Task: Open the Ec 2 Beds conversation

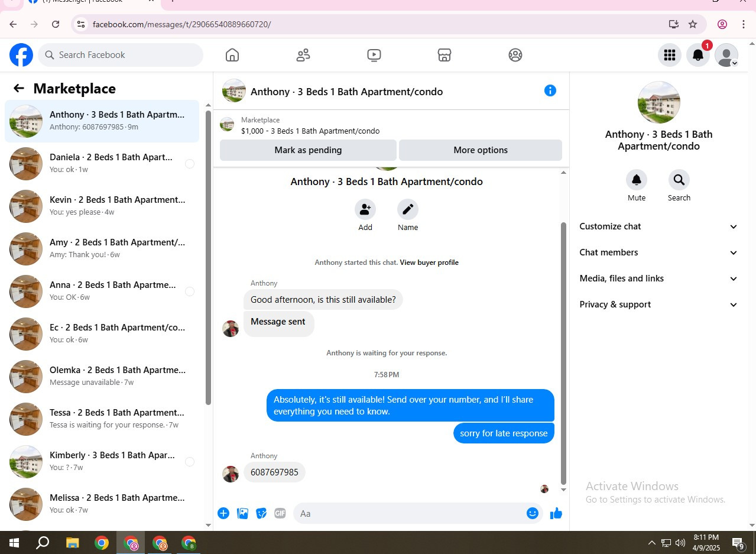Action: [x=102, y=334]
